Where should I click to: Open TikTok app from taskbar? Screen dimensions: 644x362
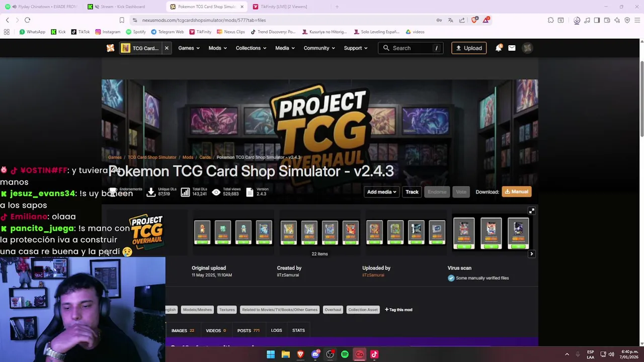tap(374, 354)
